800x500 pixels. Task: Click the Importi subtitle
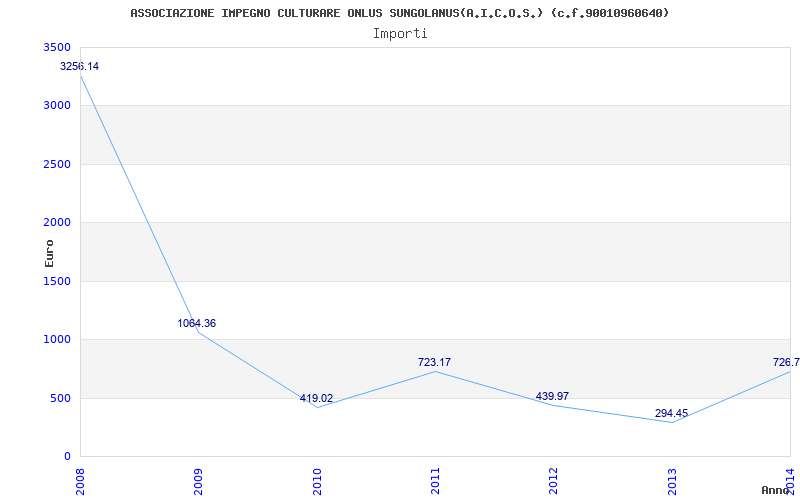click(400, 34)
